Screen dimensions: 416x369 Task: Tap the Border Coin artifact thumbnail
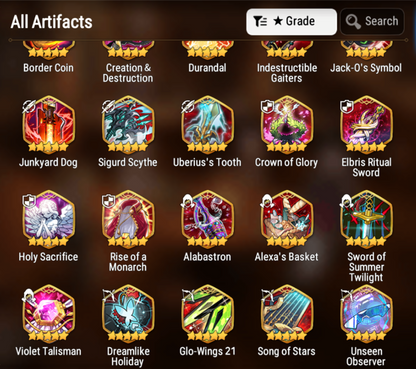[x=49, y=50]
